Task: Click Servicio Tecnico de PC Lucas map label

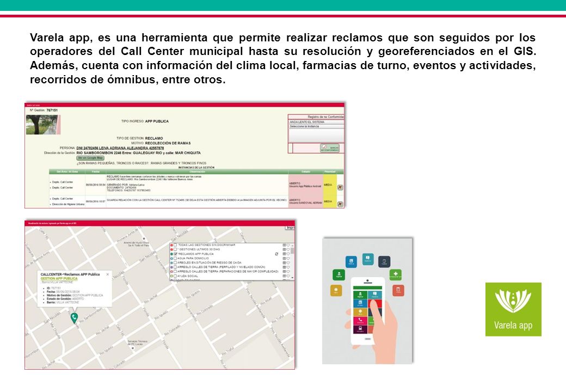Action: pos(138,342)
